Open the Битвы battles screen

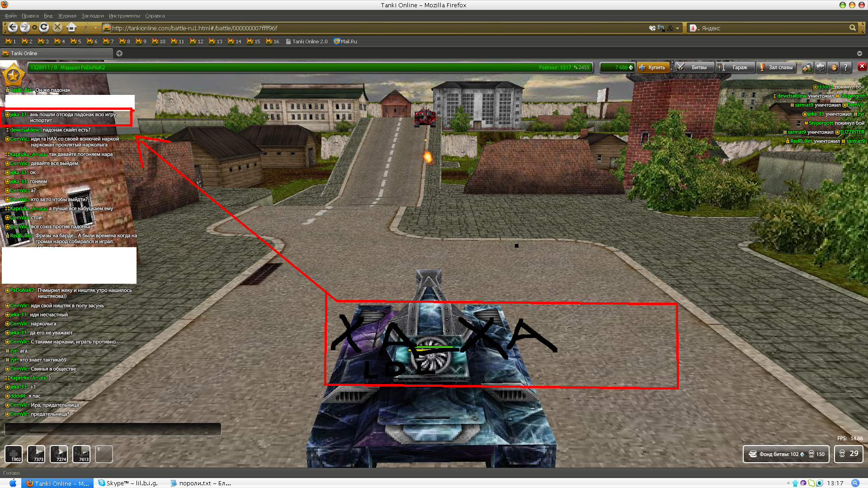click(x=694, y=67)
